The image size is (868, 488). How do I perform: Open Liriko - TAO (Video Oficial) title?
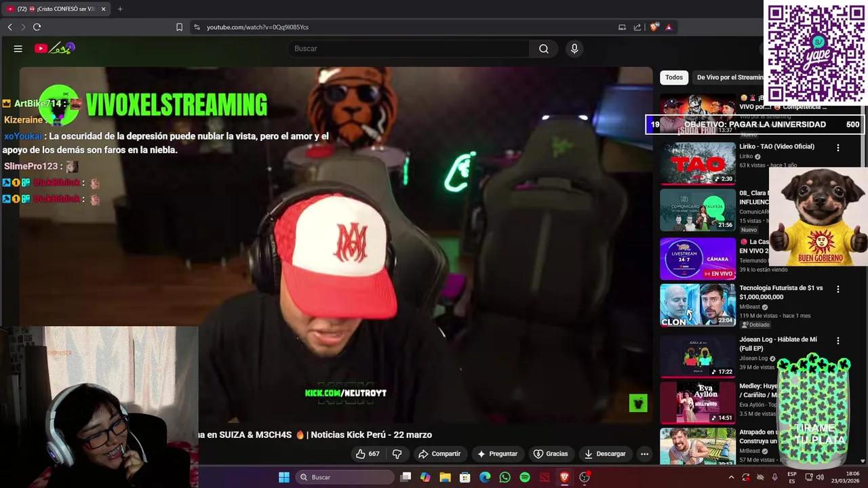(776, 146)
